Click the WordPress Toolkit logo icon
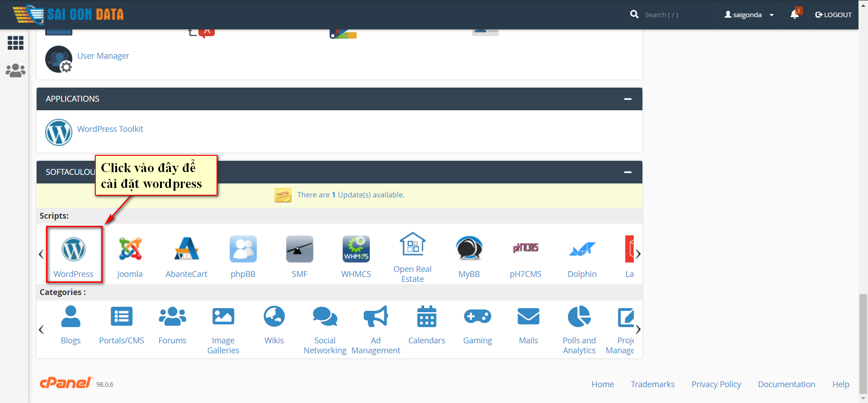Viewport: 868px width, 403px height. [x=59, y=132]
